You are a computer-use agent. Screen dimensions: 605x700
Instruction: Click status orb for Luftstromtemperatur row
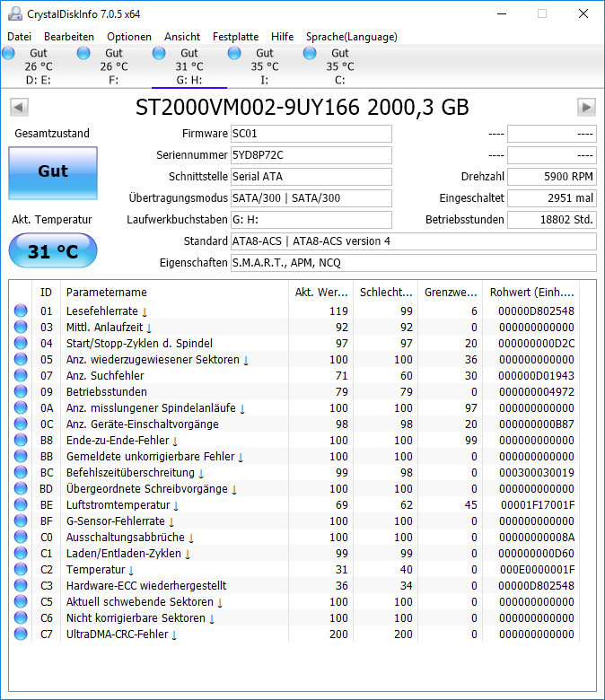click(x=21, y=504)
